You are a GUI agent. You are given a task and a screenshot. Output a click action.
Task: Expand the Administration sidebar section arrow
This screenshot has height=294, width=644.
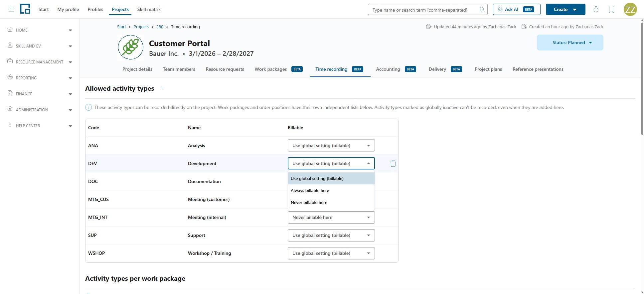tap(70, 110)
